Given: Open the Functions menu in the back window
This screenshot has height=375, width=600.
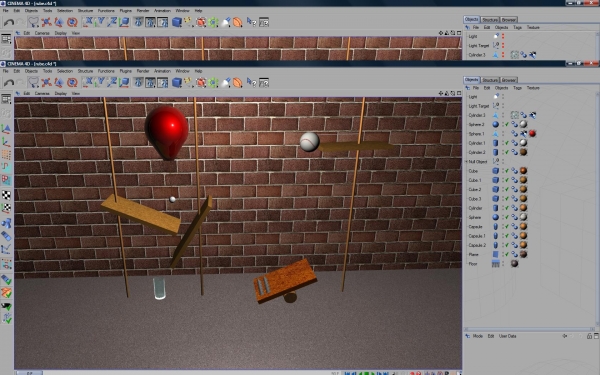Looking at the screenshot, I should 106,11.
